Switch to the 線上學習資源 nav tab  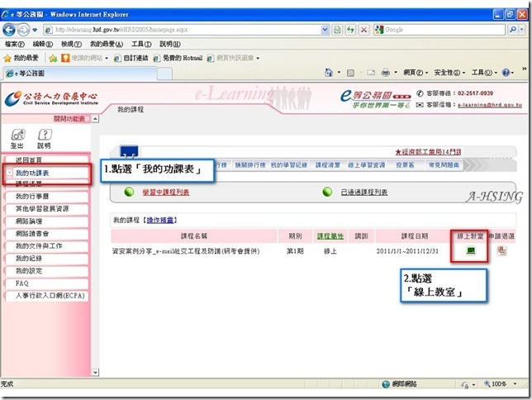point(367,165)
